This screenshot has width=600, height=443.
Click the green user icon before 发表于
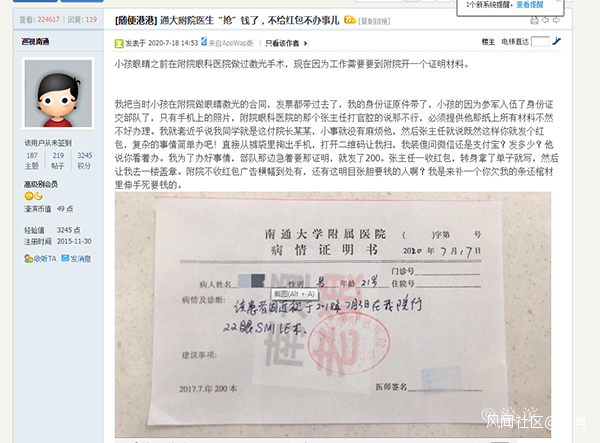point(119,43)
